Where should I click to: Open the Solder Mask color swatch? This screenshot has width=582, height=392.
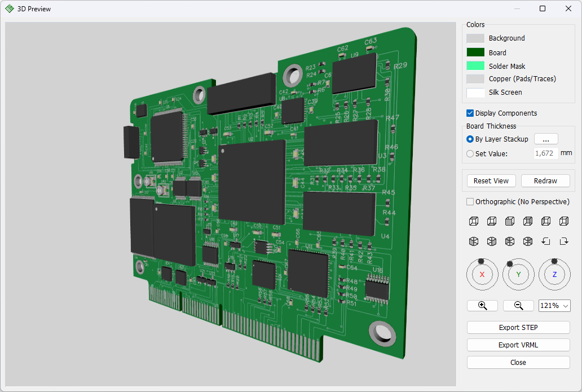point(475,65)
